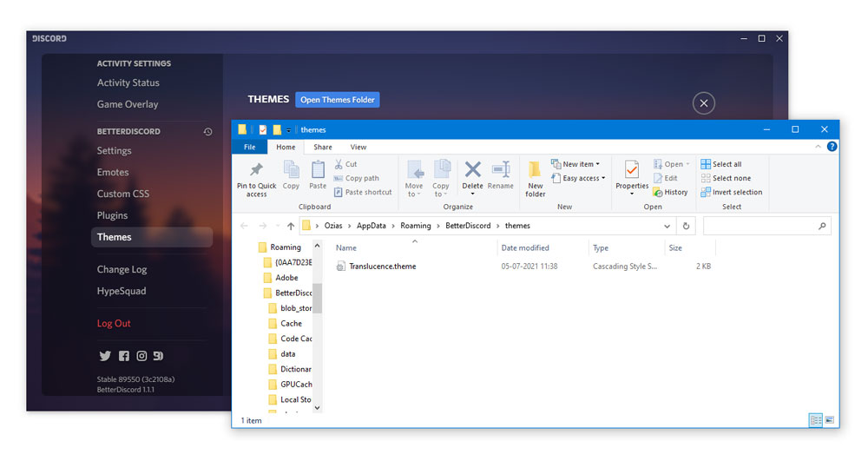Click Pin to Quick access icon
The width and height of the screenshot is (868, 461).
coord(256,169)
